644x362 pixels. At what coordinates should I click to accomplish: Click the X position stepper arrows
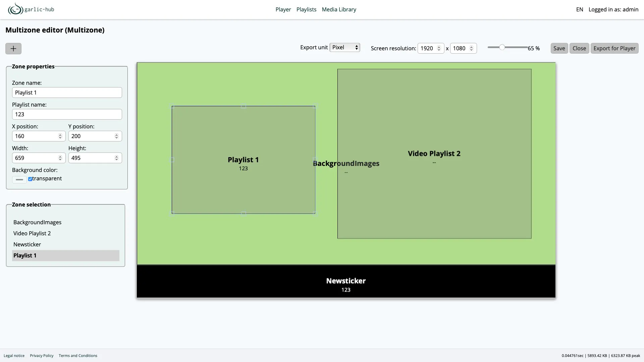pos(60,136)
